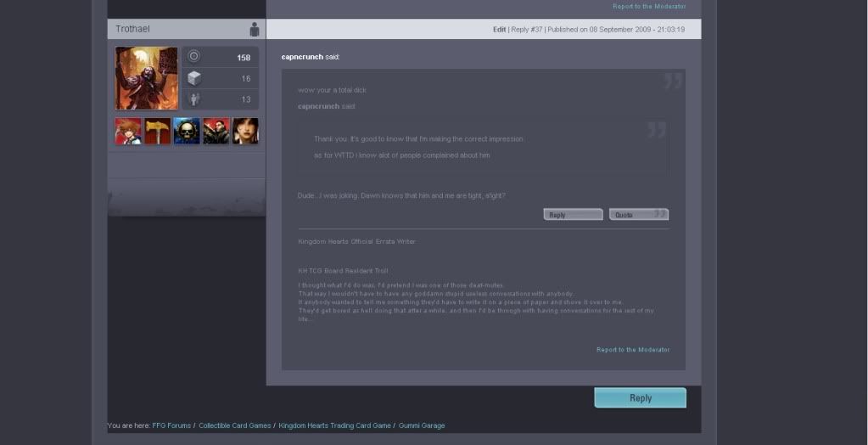
Task: Open the FFG Forums breadcrumb link
Action: [x=171, y=425]
